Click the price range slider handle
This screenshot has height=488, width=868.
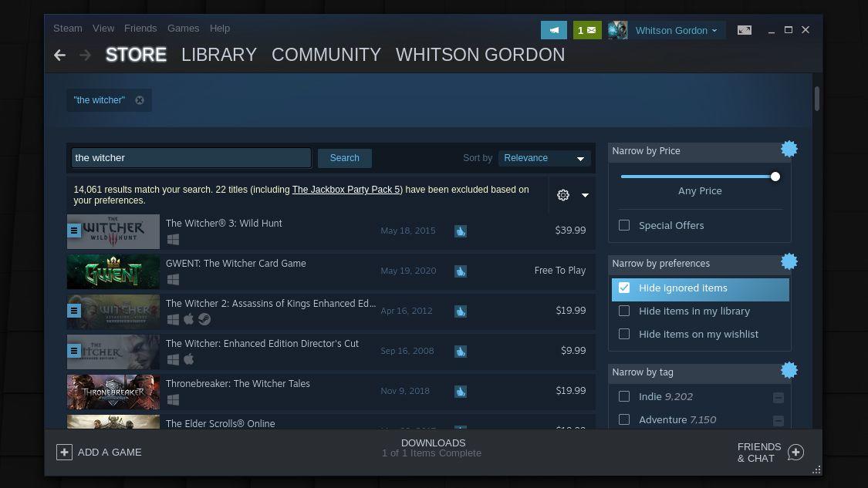(775, 177)
